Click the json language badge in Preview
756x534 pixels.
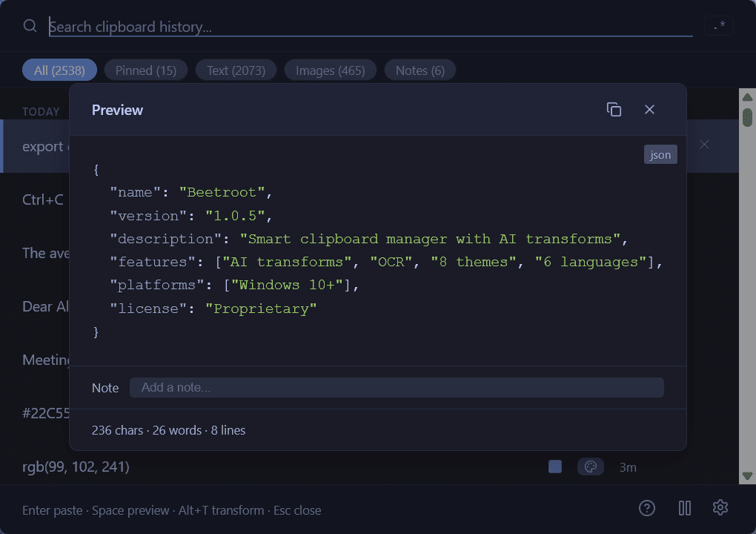click(660, 154)
